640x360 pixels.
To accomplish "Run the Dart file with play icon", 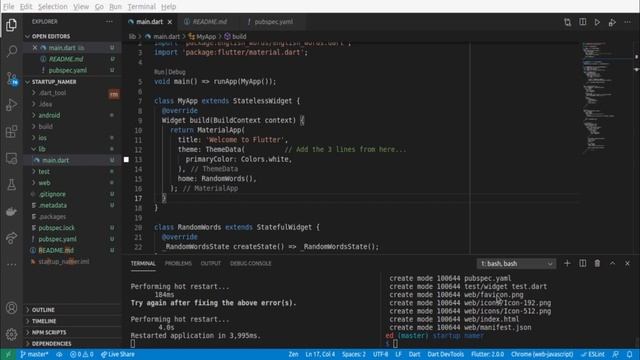I will (x=597, y=22).
